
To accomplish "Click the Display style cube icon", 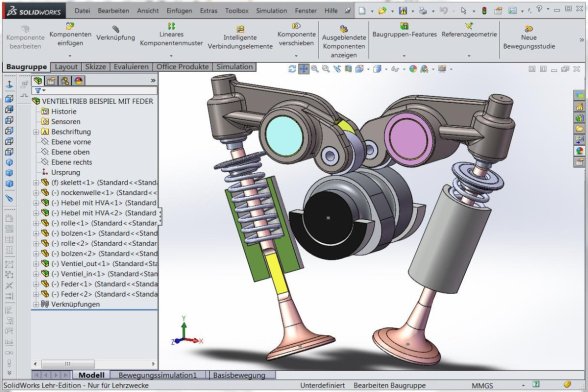I will [x=377, y=69].
